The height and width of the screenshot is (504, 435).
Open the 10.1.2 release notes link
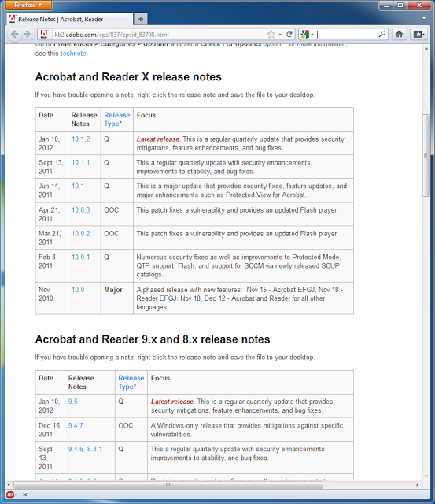click(x=80, y=139)
